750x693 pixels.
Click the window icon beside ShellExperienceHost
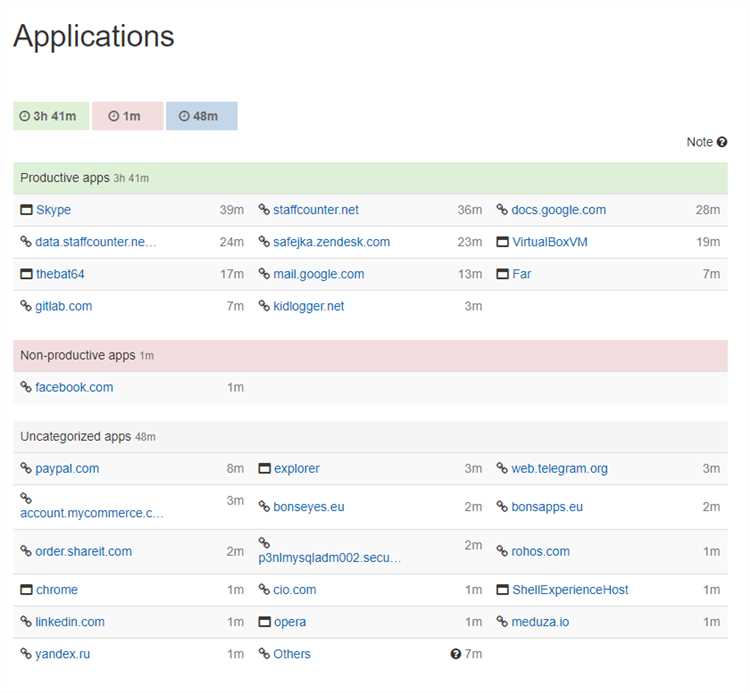tap(502, 590)
